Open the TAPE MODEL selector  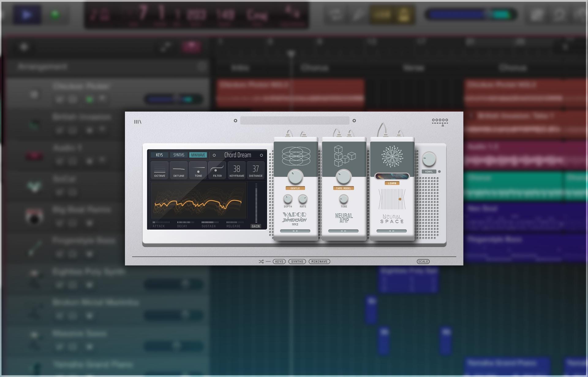click(344, 188)
